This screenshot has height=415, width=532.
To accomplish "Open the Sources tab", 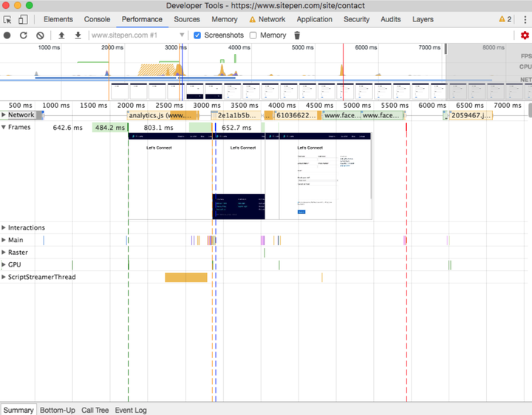I will coord(187,19).
